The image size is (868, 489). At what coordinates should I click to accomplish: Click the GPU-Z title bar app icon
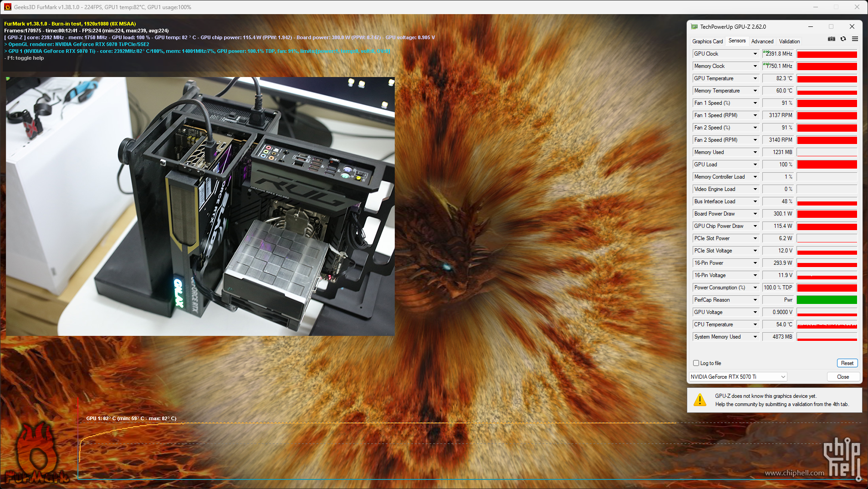click(694, 27)
